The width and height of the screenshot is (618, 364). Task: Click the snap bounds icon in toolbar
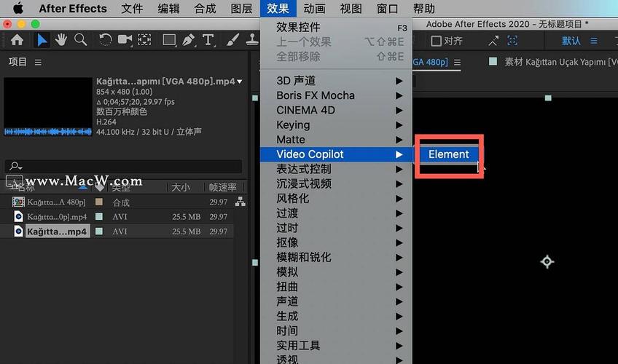coord(512,40)
